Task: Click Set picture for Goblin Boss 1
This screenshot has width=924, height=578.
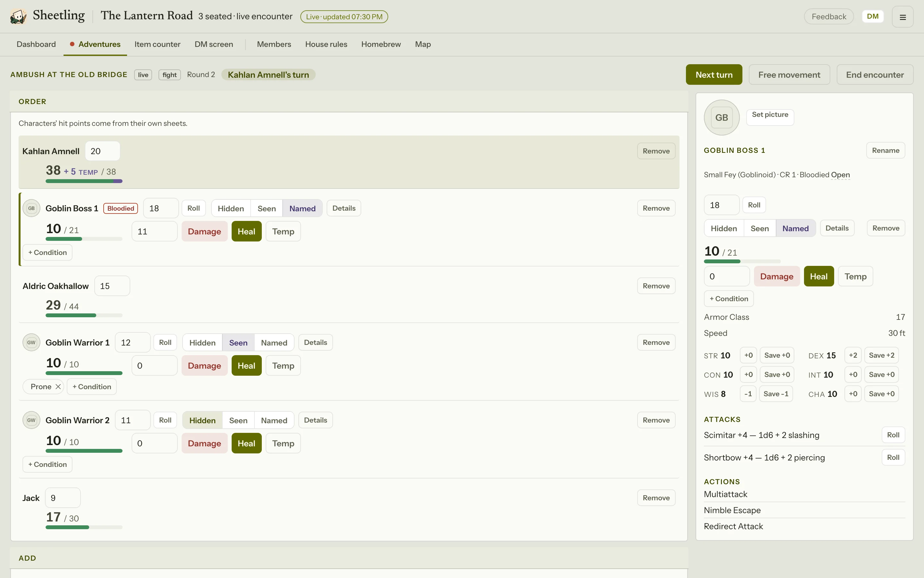Action: [770, 117]
